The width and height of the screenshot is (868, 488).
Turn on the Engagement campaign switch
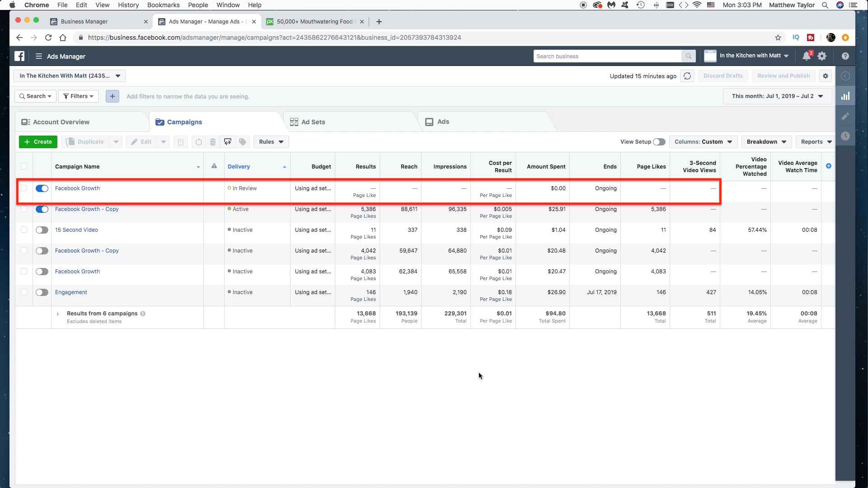42,292
